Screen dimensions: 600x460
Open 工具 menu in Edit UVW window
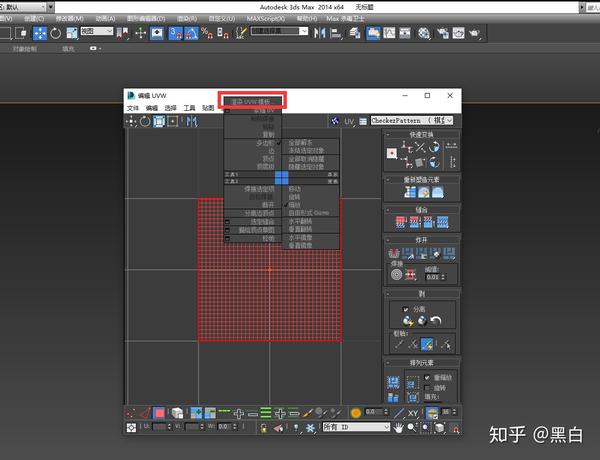click(x=189, y=108)
